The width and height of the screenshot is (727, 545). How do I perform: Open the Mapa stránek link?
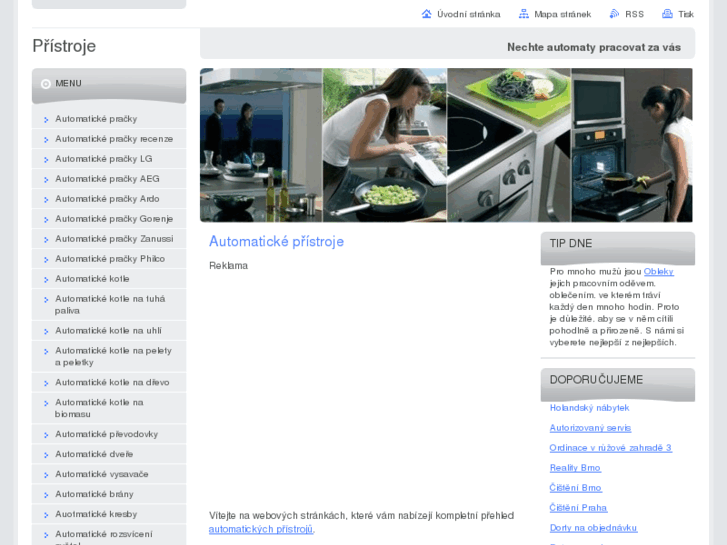(562, 14)
